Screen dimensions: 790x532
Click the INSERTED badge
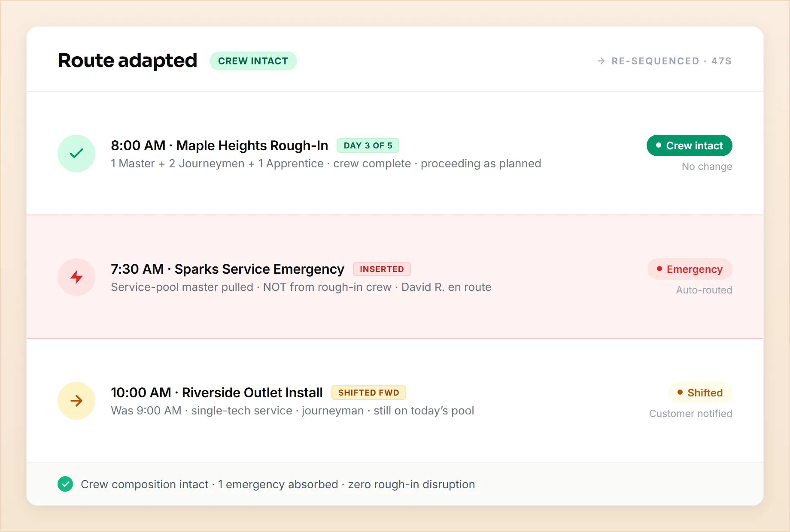(382, 269)
